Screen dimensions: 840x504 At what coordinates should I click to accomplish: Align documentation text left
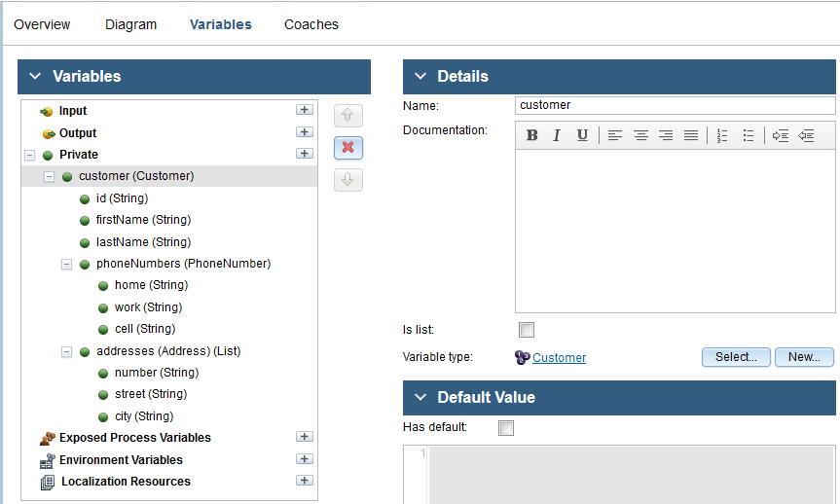coord(615,135)
